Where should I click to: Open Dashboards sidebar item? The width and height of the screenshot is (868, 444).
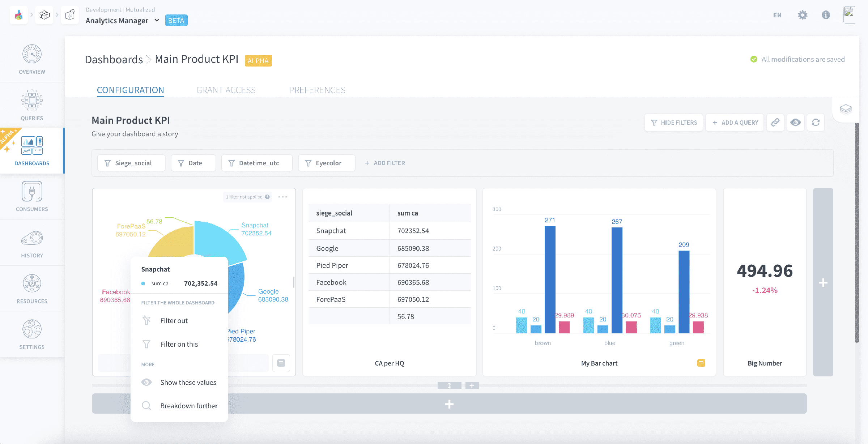click(32, 151)
